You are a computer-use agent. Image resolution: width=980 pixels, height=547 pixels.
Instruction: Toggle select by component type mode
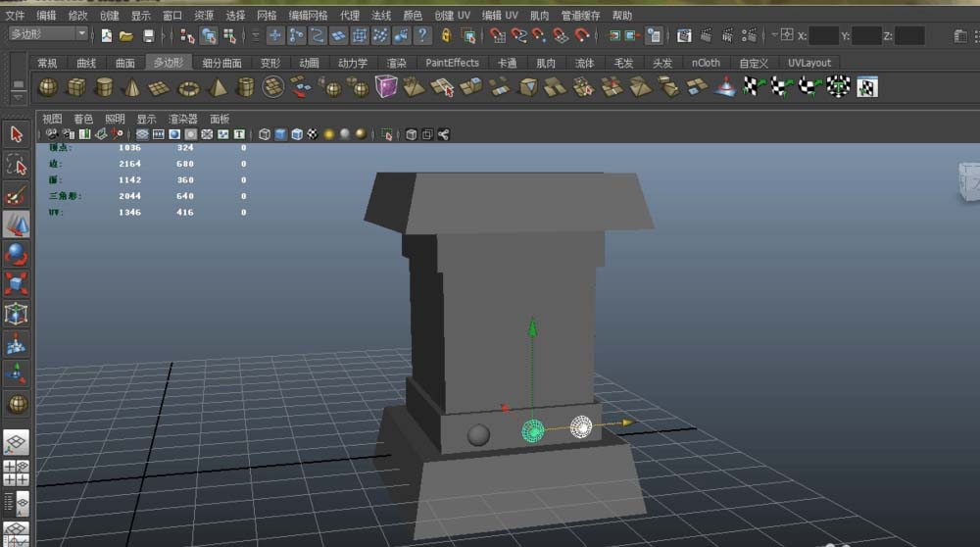click(x=230, y=36)
